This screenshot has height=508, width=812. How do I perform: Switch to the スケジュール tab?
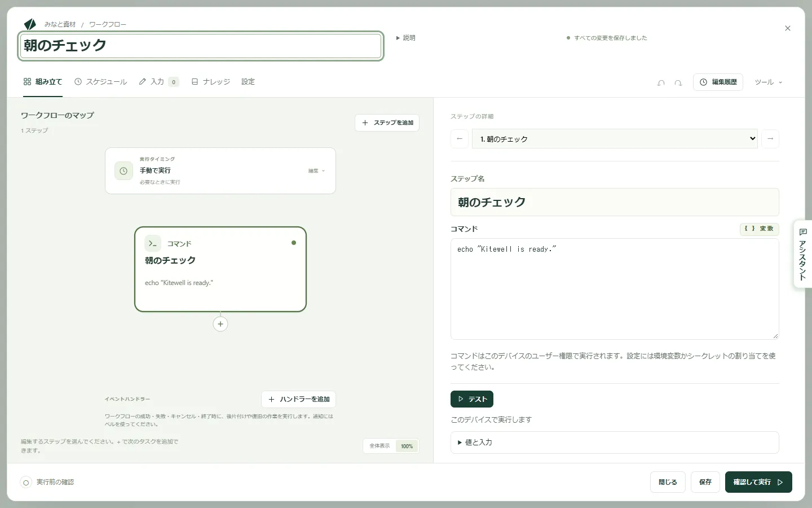(101, 82)
